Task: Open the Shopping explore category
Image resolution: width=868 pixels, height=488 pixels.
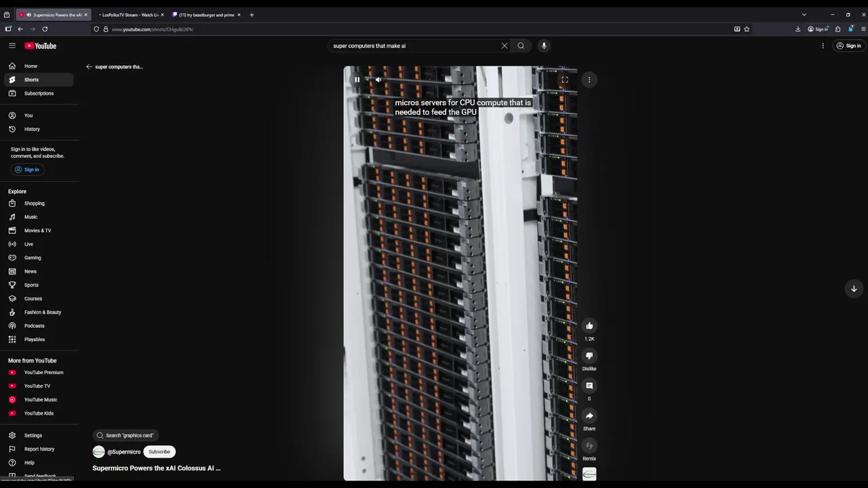Action: coord(39,203)
